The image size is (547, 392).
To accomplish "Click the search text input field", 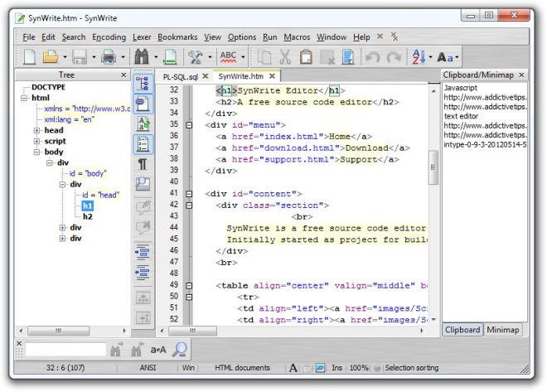I will tap(65, 350).
